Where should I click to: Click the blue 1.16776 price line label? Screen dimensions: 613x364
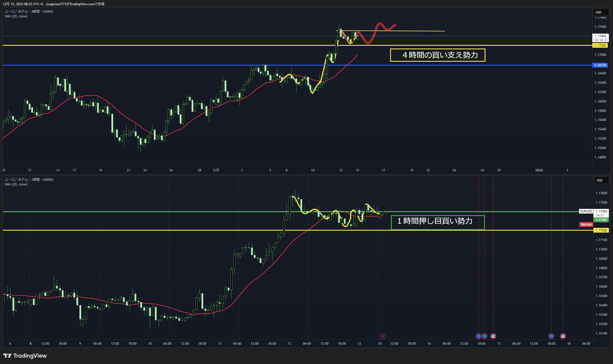click(x=600, y=65)
